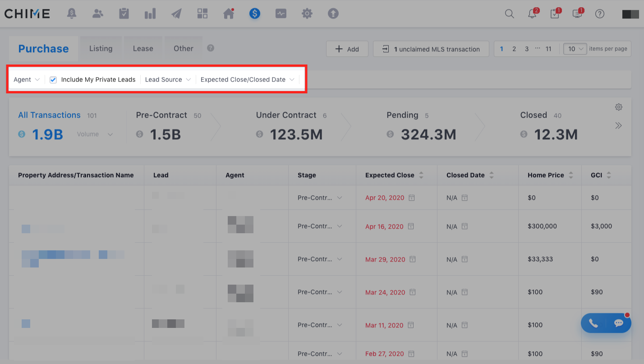
Task: Open the chat bubble button
Action: tap(619, 323)
